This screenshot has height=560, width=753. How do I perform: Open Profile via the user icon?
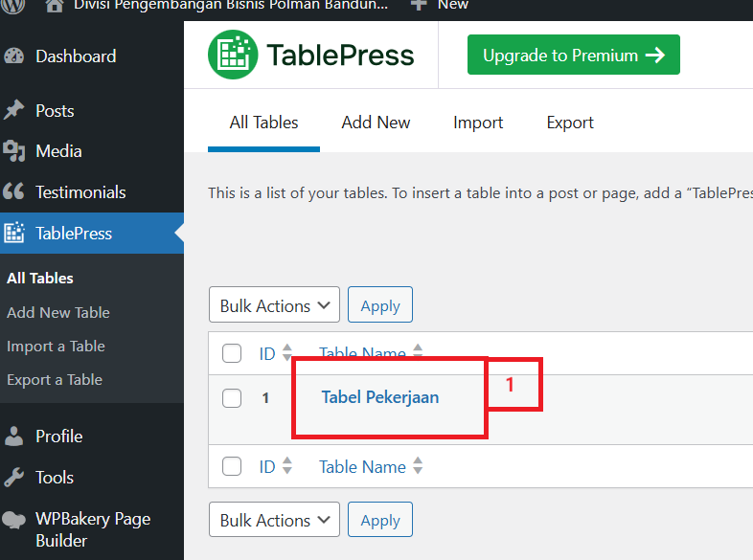click(13, 437)
